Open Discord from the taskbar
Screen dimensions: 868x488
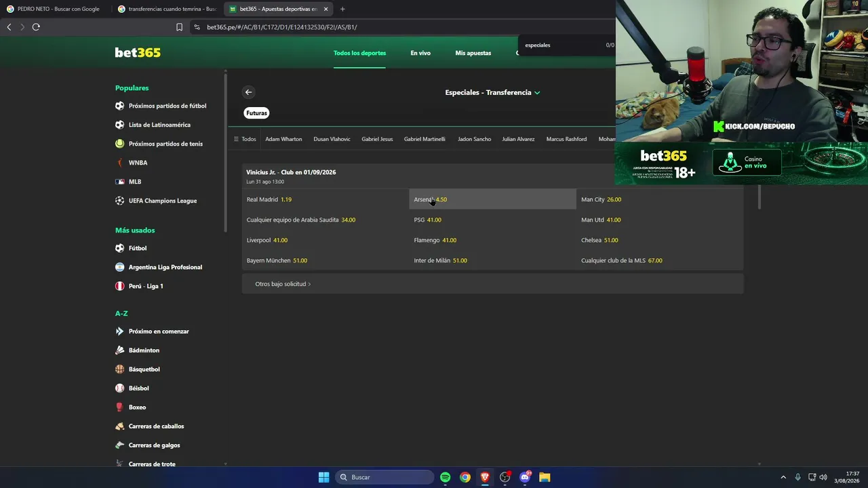pos(525,477)
